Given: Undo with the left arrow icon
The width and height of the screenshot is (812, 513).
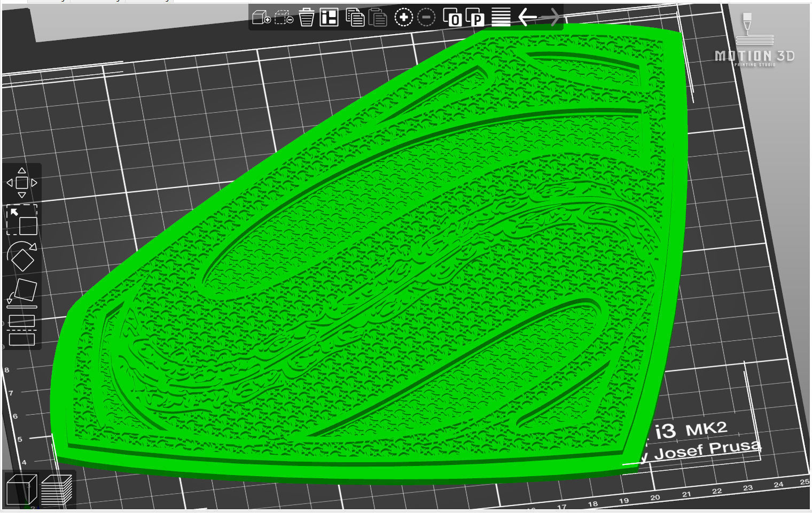Looking at the screenshot, I should pyautogui.click(x=528, y=17).
